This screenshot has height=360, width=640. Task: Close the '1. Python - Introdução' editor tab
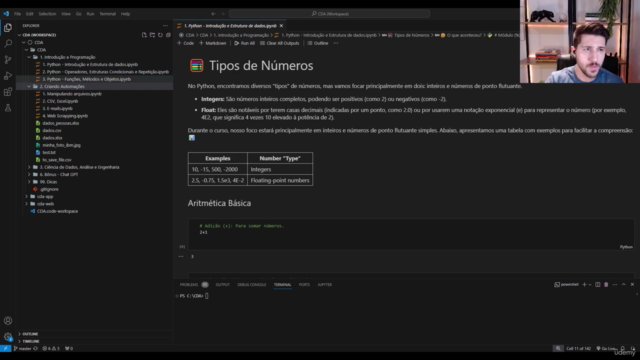tap(281, 26)
